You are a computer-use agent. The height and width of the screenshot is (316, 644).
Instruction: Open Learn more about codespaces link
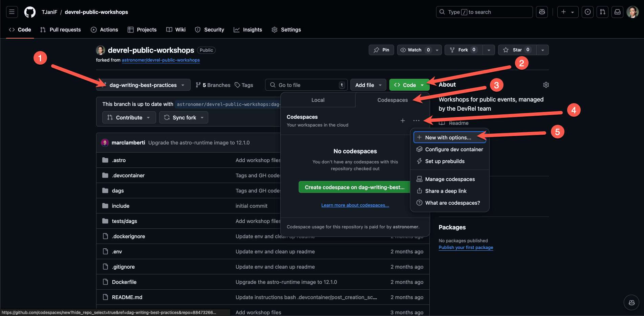(355, 205)
